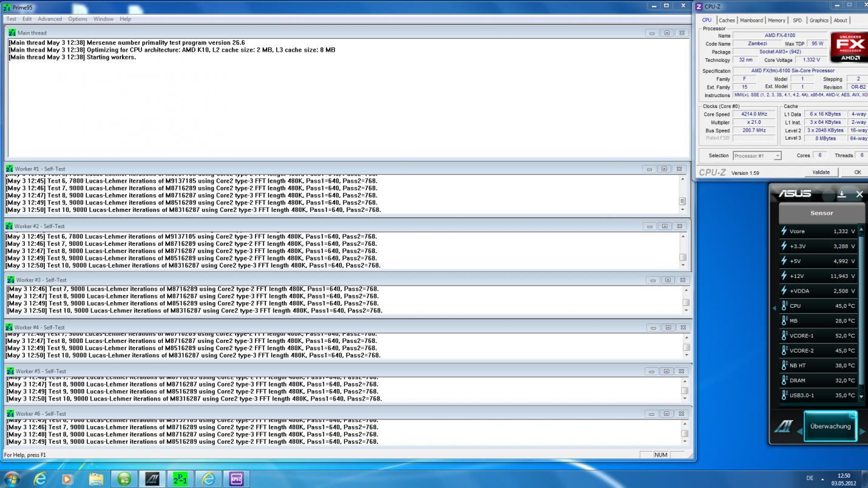This screenshot has height=488, width=868.
Task: Open the Edit menu in Prime95
Action: point(27,19)
